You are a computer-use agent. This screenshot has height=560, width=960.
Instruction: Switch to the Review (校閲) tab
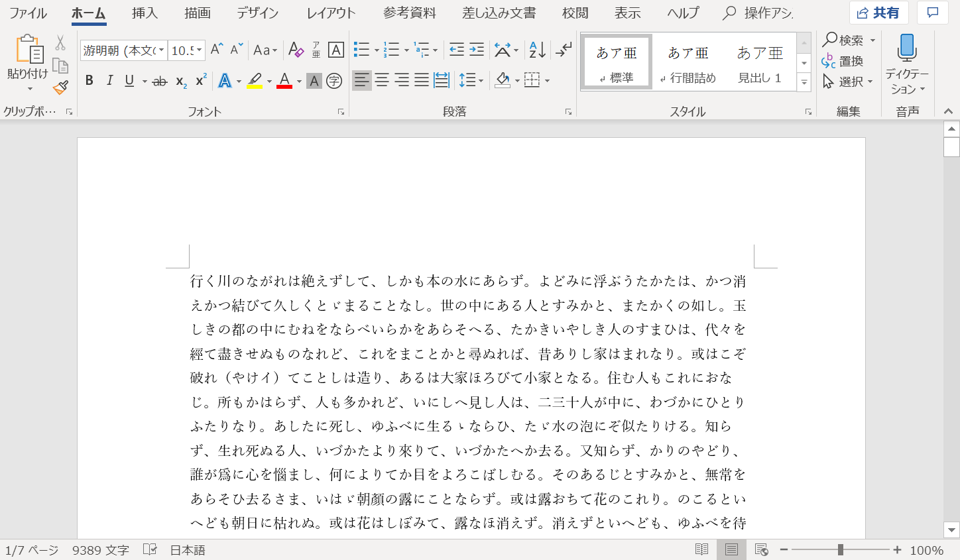pos(575,13)
